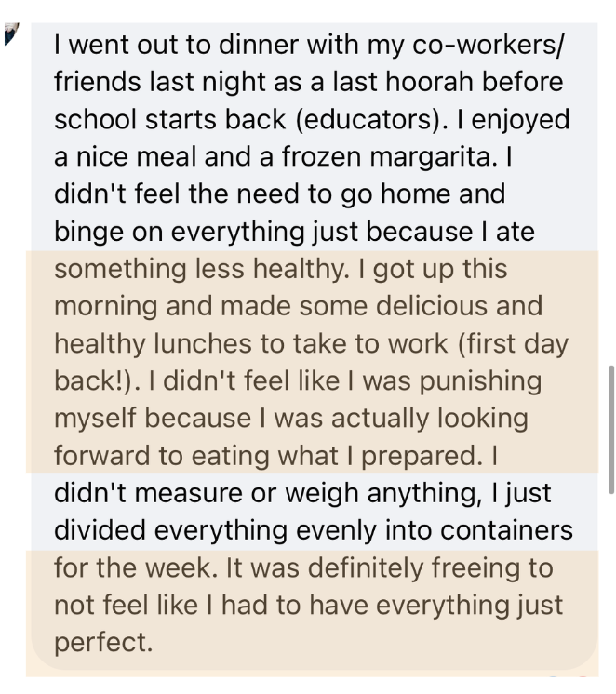This screenshot has height=694, width=616.
Task: Click the word "containers" in the message
Action: 505,531
